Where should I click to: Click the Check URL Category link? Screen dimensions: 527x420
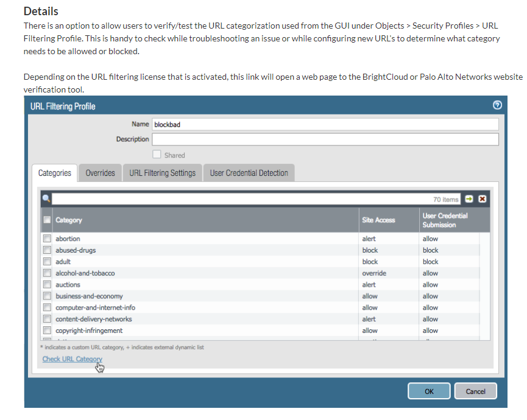click(72, 359)
